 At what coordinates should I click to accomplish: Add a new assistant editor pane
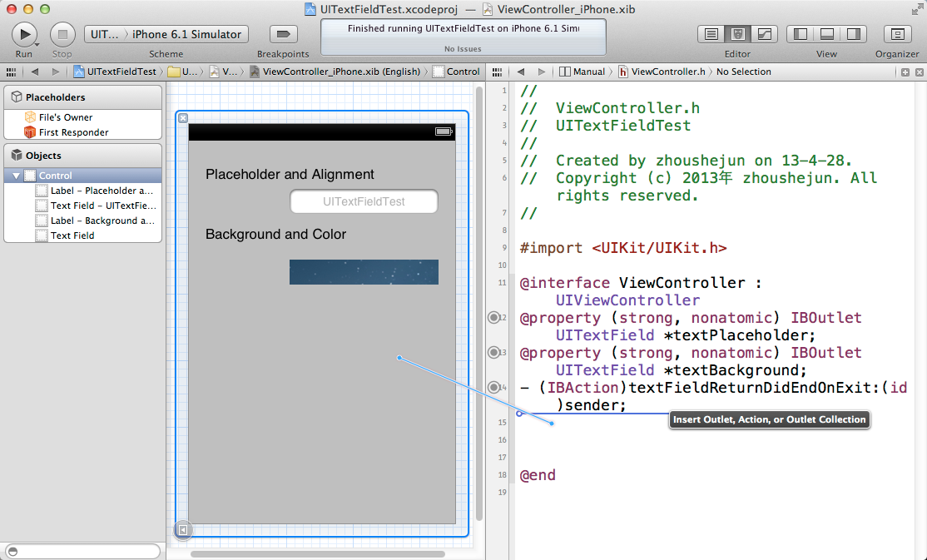pos(905,72)
